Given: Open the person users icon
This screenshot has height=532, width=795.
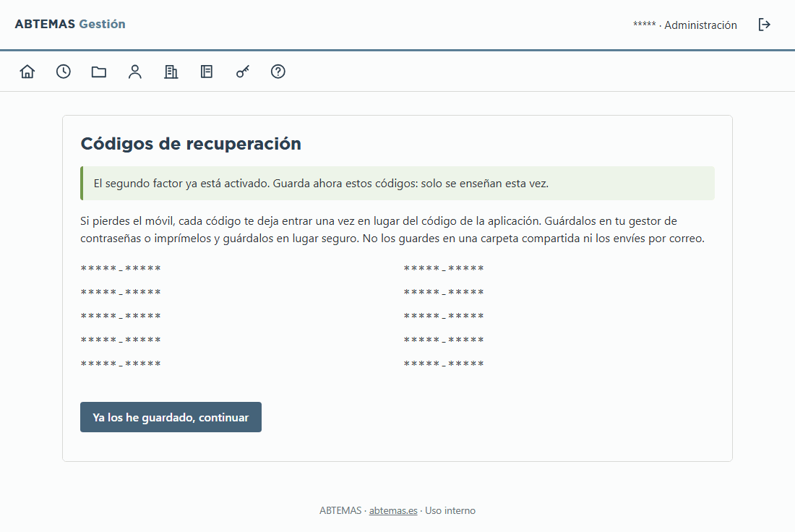Looking at the screenshot, I should tap(135, 72).
